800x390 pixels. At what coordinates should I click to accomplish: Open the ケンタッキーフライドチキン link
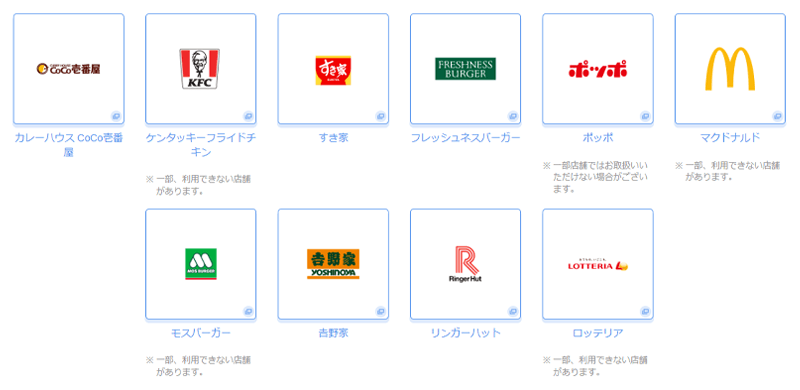click(201, 144)
